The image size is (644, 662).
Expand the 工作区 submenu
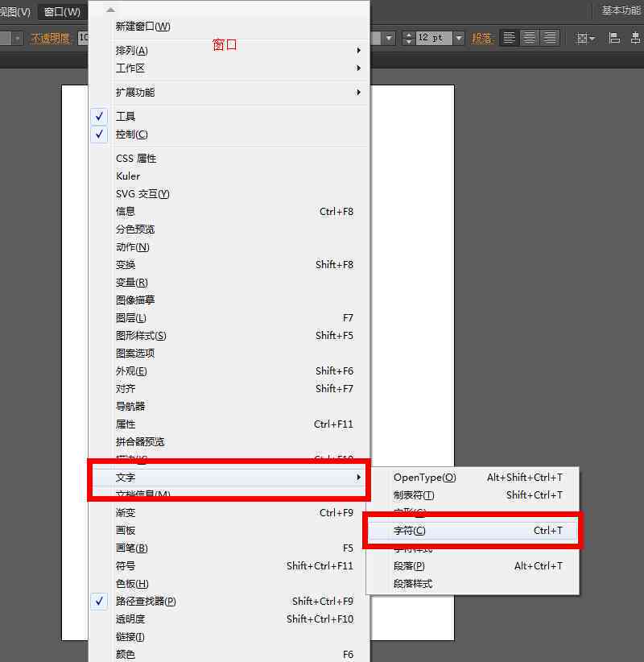229,68
